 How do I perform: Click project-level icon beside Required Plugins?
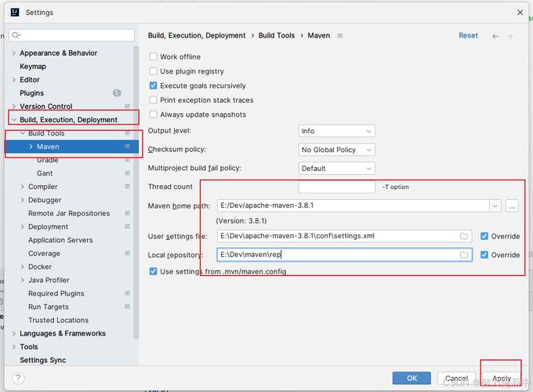(127, 293)
